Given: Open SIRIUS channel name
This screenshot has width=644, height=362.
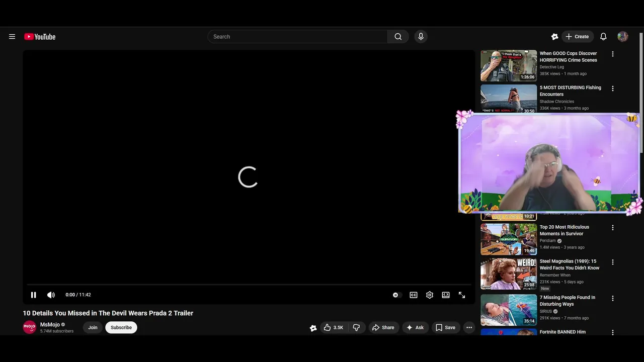Looking at the screenshot, I should pos(546,311).
